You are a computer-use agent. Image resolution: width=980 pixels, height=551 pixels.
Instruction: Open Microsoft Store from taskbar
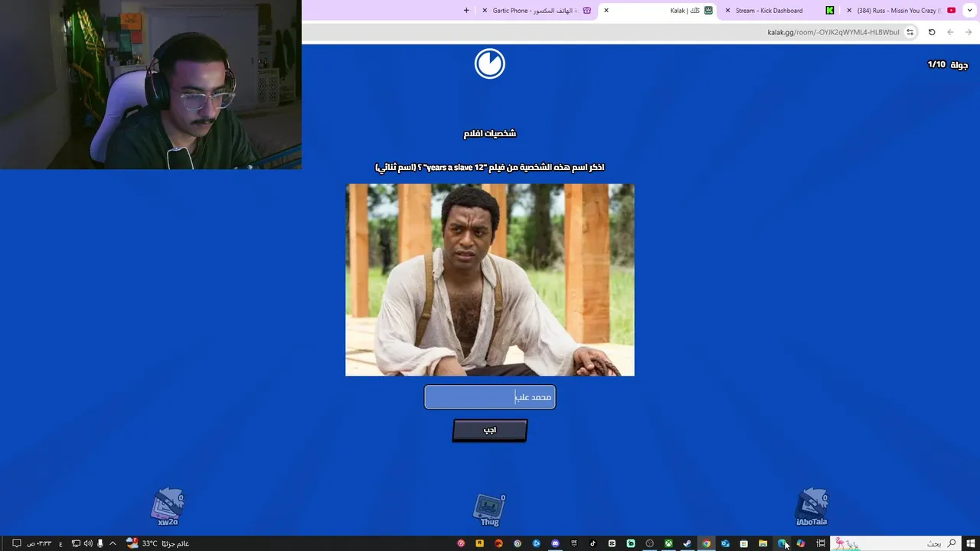(743, 543)
